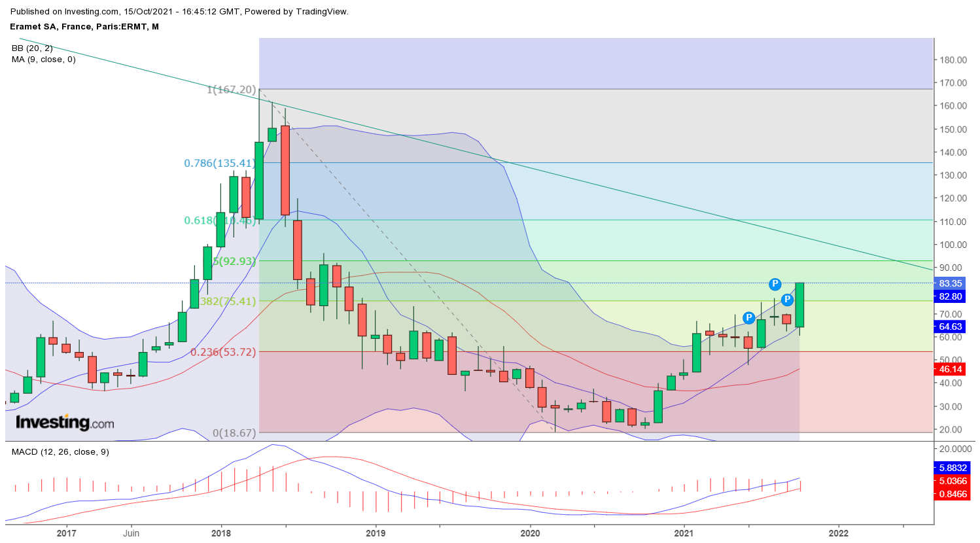Screen dimensions: 980x543
Task: Select Fibonacci level 0.786(135.41) label
Action: pos(219,163)
